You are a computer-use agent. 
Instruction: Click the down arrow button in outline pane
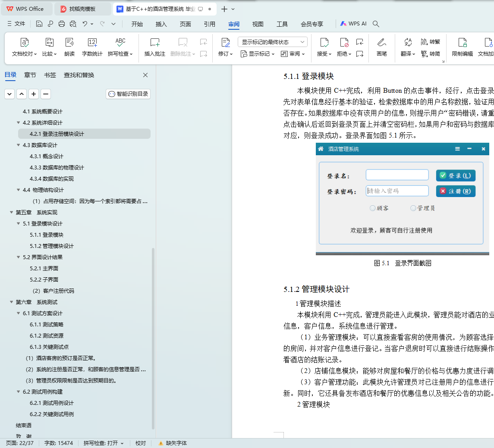[x=9, y=94]
